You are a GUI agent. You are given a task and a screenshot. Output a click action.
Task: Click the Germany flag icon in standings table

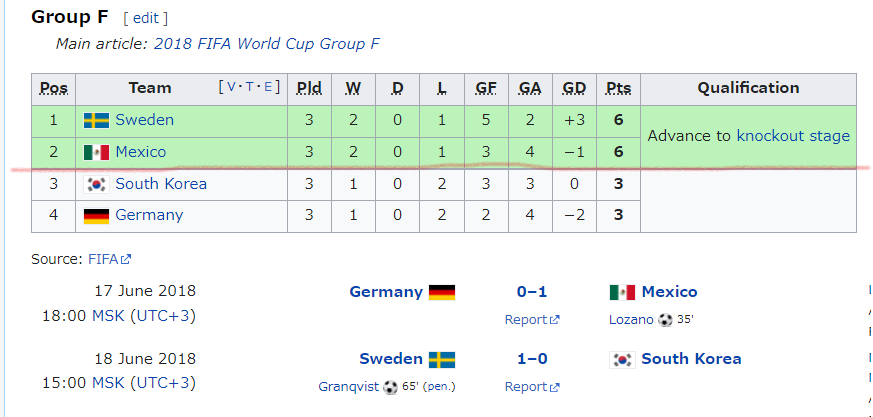click(x=96, y=216)
